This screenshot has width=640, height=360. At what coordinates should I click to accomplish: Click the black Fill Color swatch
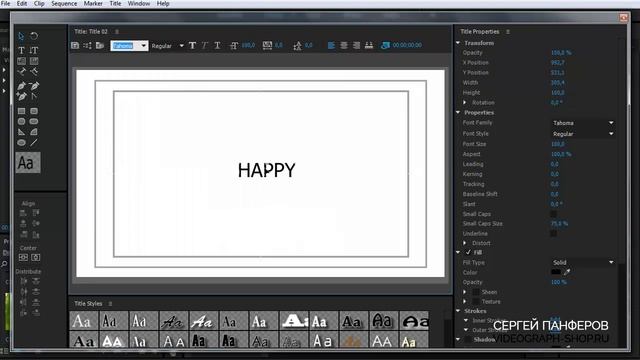pos(556,272)
